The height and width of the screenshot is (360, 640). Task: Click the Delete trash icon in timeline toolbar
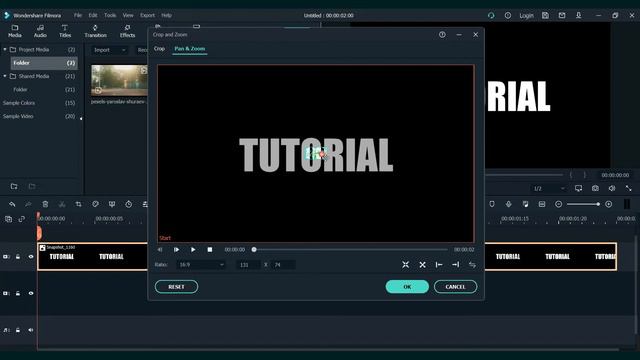pyautogui.click(x=45, y=204)
